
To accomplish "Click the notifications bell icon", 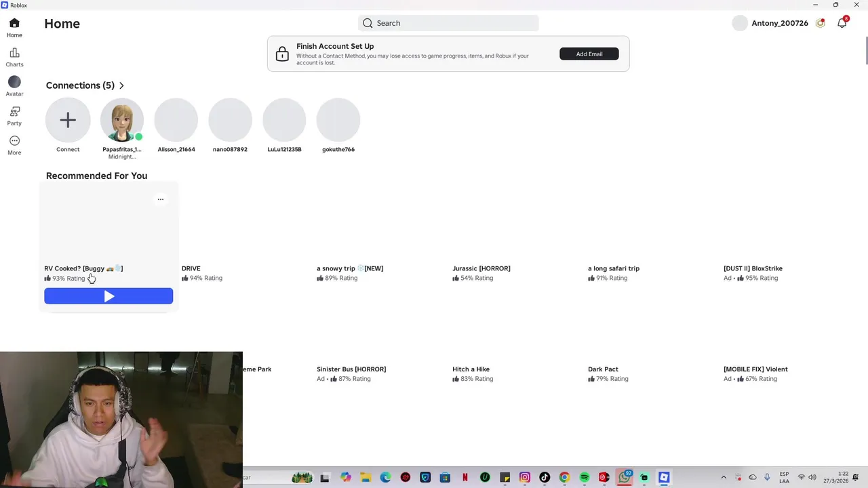I will coord(842,23).
